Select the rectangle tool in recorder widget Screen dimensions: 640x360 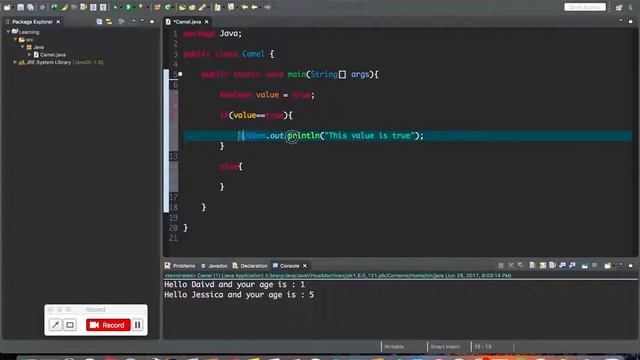pos(70,325)
